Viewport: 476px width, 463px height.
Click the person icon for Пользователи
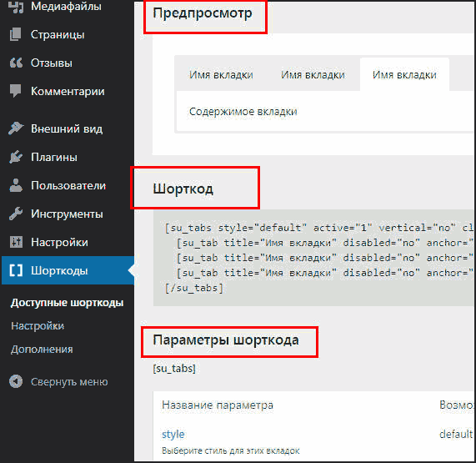pyautogui.click(x=16, y=185)
